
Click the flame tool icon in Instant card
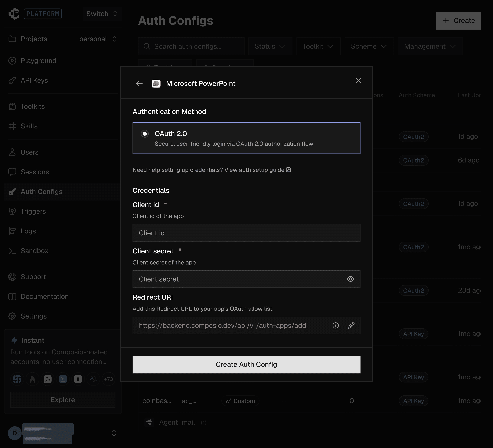pyautogui.click(x=33, y=379)
